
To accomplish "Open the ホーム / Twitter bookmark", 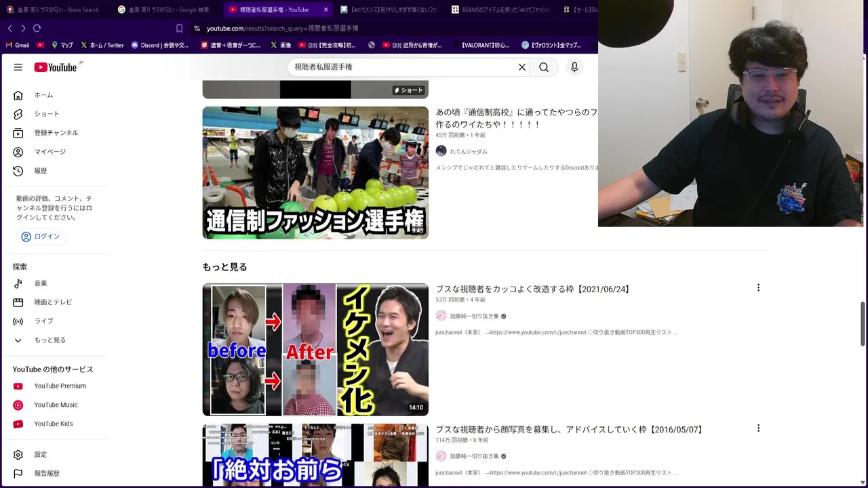I will [x=102, y=45].
